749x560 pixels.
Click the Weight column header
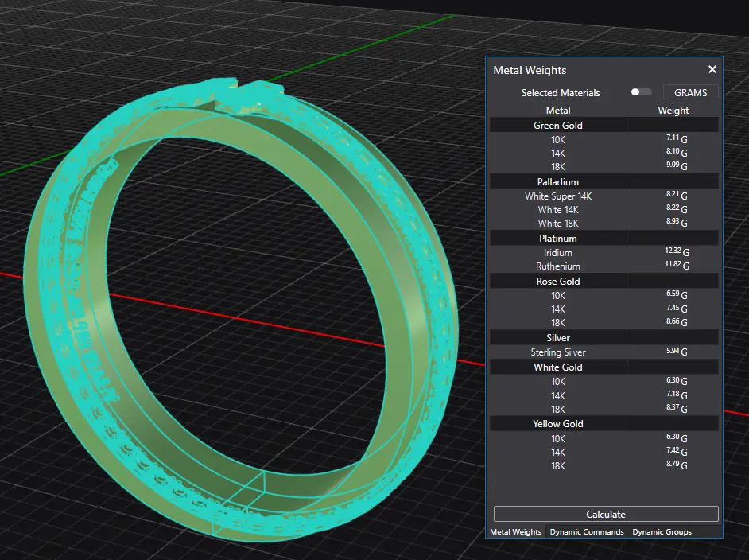pos(673,111)
